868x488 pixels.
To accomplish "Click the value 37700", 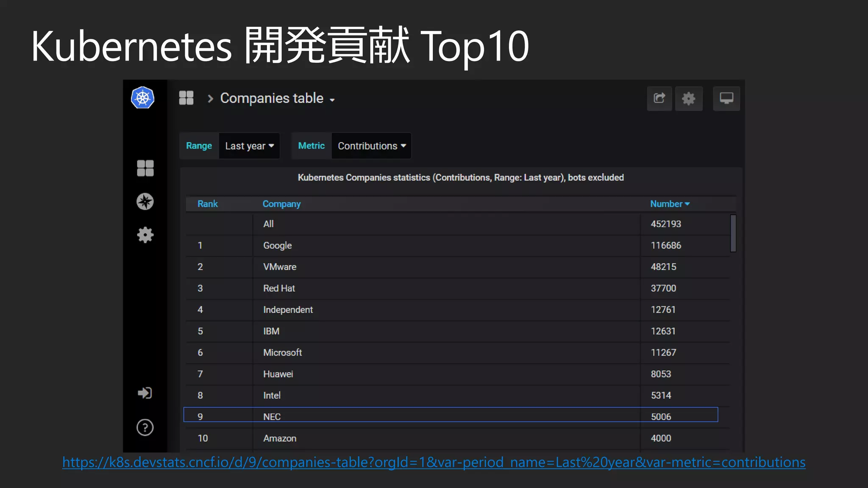I will (663, 288).
